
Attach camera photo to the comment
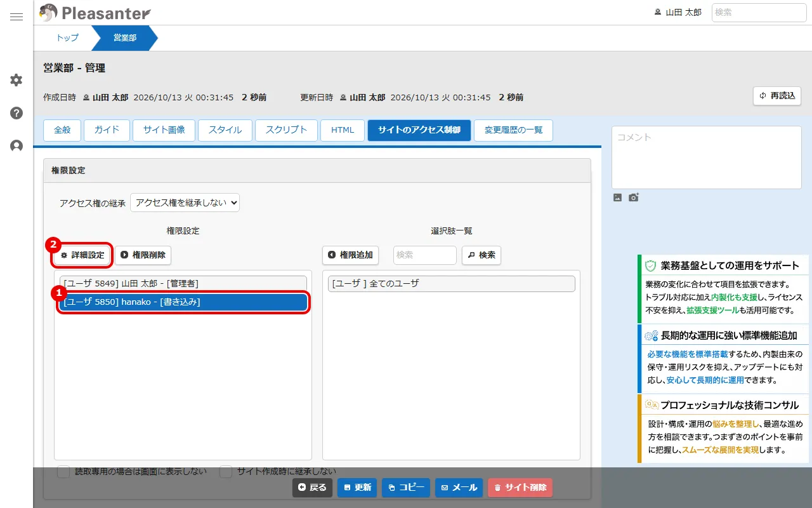(x=634, y=197)
